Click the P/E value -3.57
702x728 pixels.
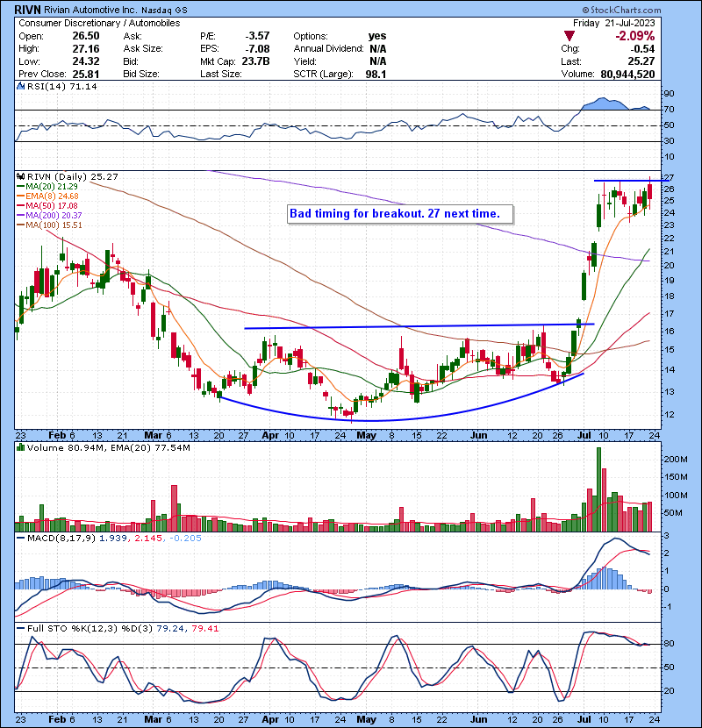257,36
